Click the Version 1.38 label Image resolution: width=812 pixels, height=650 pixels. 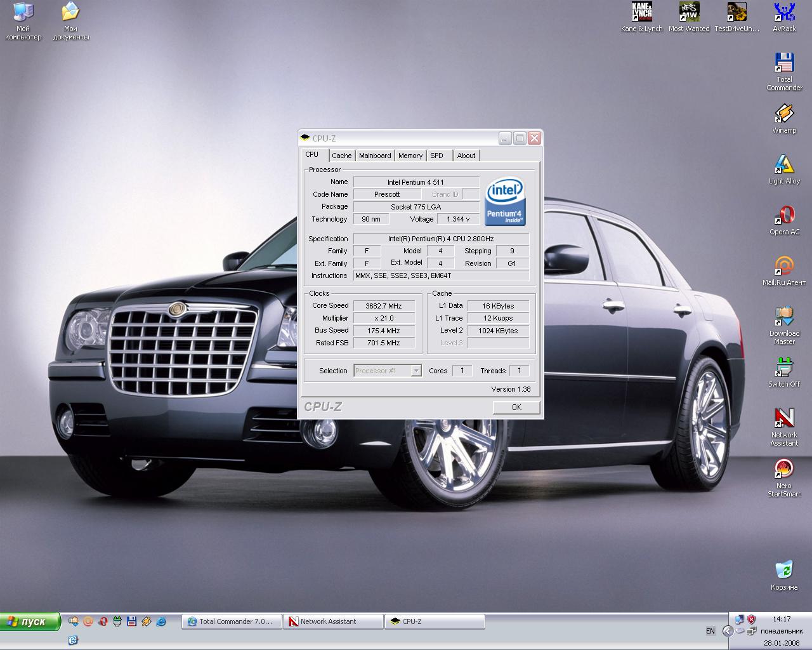(511, 389)
